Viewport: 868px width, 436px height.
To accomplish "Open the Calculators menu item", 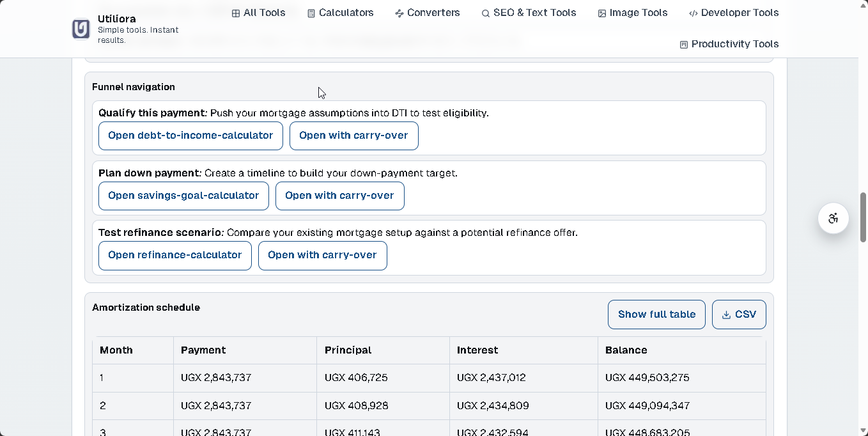I will point(346,13).
